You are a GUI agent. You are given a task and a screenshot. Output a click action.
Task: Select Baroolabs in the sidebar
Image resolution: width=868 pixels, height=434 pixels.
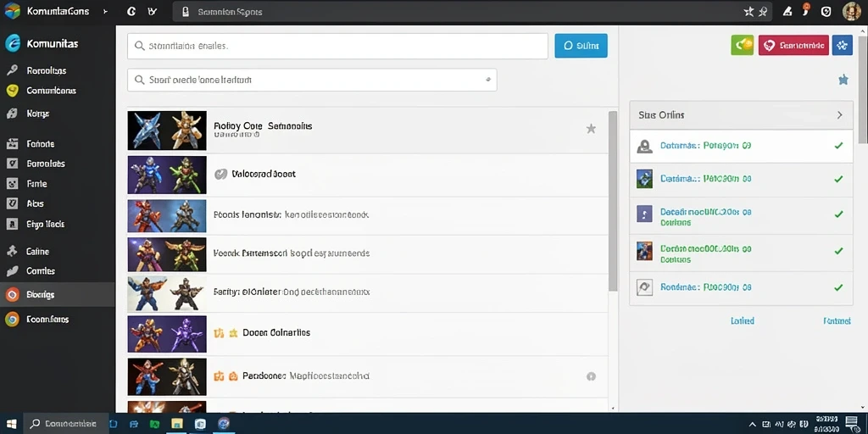pyautogui.click(x=46, y=164)
